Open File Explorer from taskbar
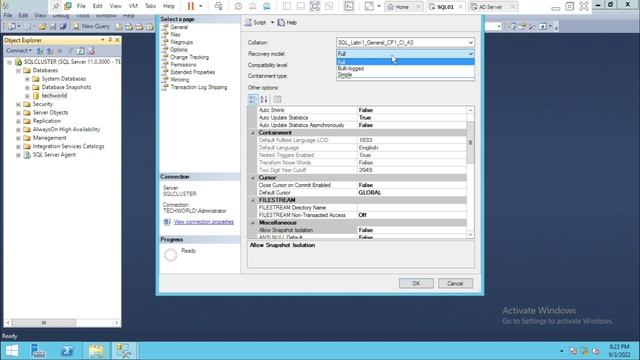640x360 pixels. tap(97, 351)
